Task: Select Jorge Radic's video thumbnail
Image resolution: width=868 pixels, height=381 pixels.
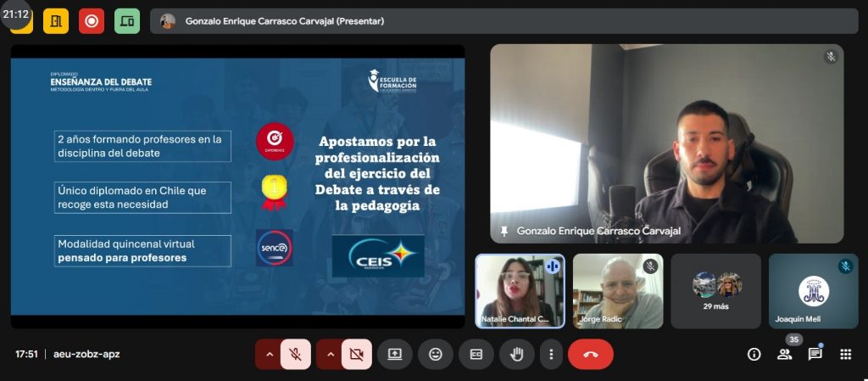Action: pos(617,291)
